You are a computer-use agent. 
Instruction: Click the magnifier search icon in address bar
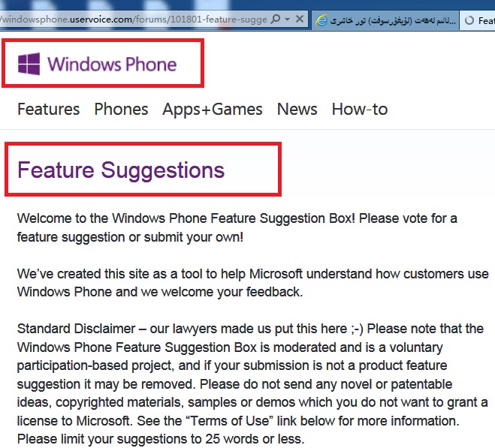pyautogui.click(x=276, y=20)
